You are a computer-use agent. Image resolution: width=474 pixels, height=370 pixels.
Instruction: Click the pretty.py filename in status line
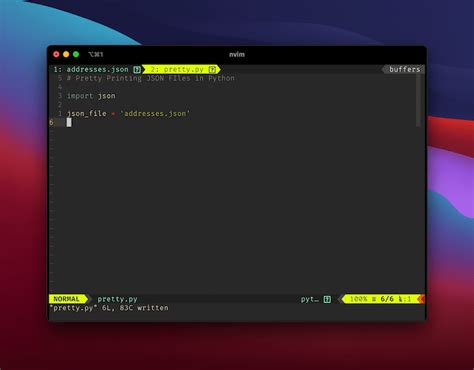click(x=117, y=299)
